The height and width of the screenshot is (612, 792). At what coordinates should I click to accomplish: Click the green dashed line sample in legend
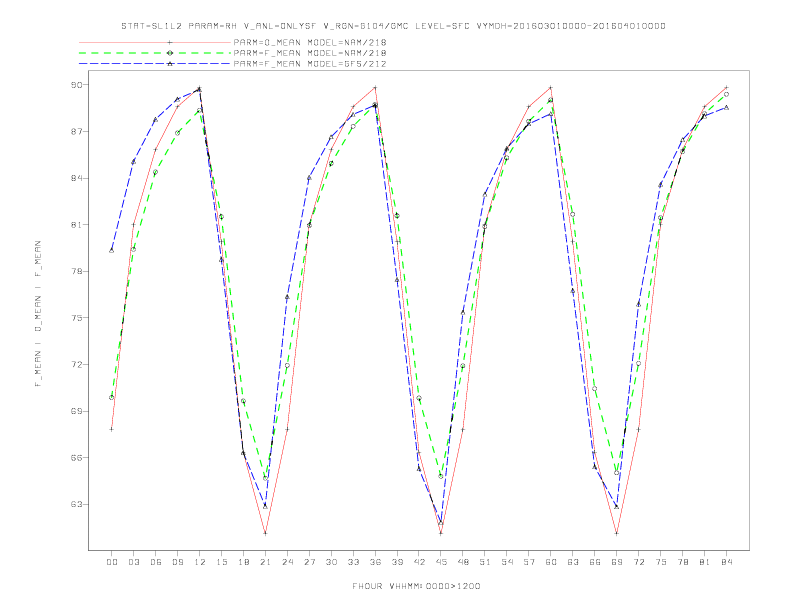155,53
